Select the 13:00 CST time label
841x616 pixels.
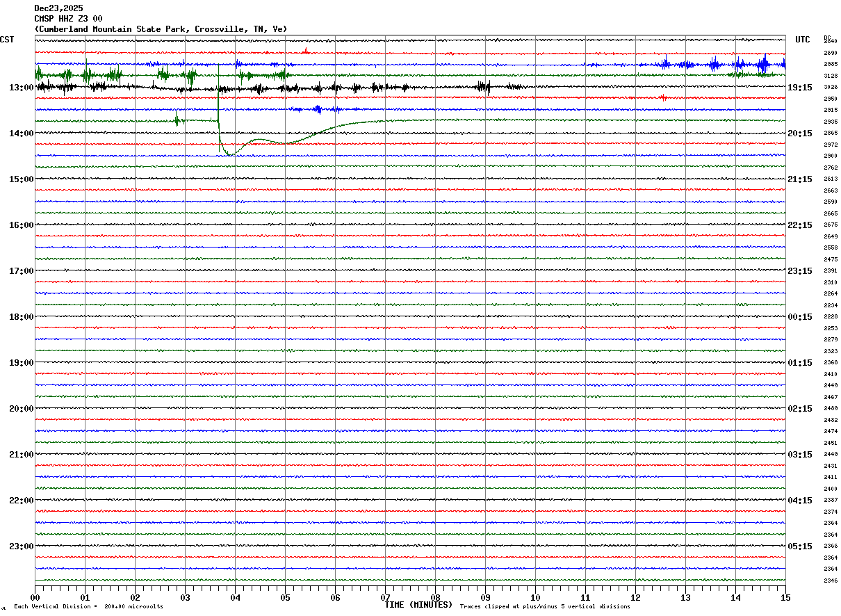(x=21, y=88)
